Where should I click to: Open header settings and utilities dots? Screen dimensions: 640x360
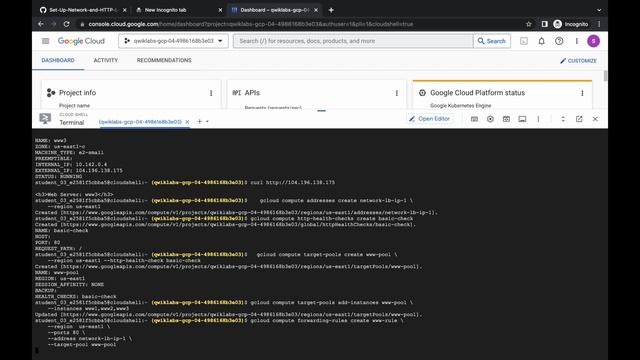coord(576,41)
